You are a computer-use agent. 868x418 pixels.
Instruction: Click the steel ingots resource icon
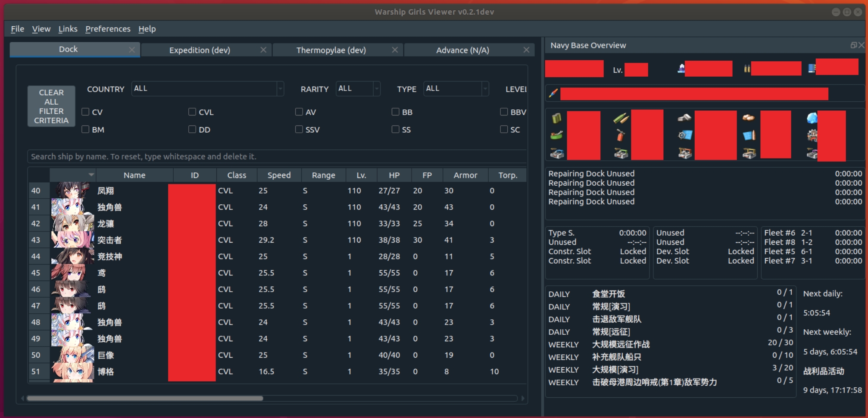(x=684, y=118)
